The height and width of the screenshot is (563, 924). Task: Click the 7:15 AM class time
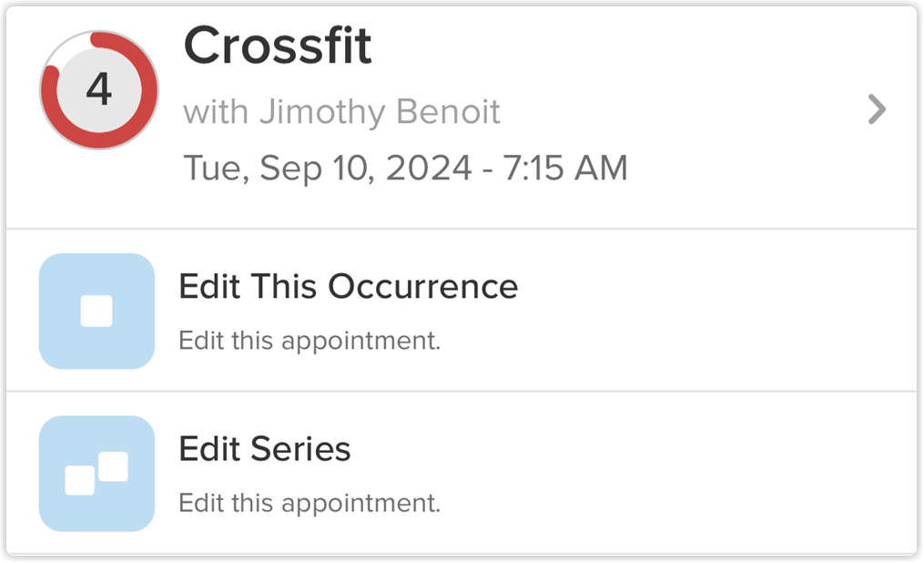[x=565, y=168]
